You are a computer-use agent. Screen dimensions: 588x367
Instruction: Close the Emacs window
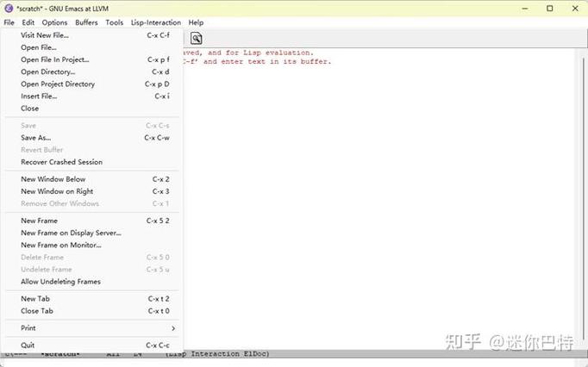point(575,9)
